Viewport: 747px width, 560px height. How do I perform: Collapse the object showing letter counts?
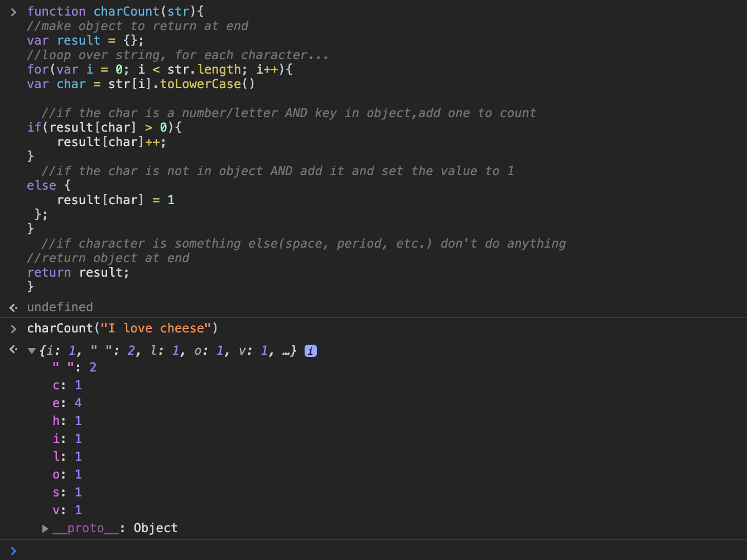32,351
